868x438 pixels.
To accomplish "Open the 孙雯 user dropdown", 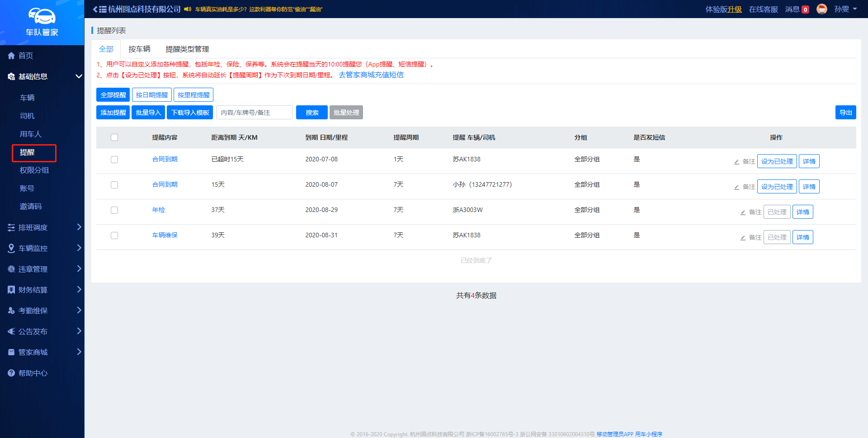I will coord(845,9).
